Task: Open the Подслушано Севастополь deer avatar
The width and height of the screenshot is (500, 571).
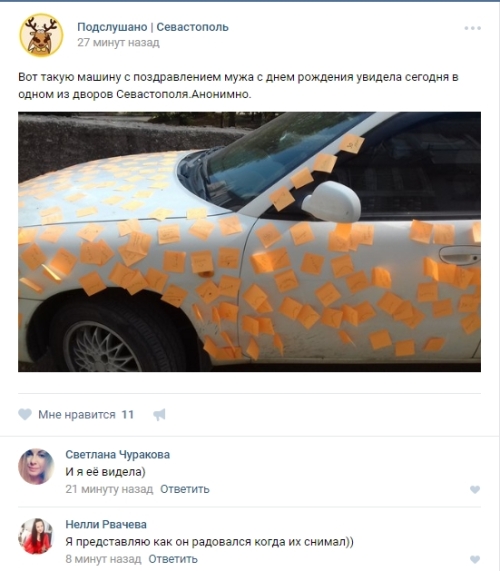Action: 41,35
